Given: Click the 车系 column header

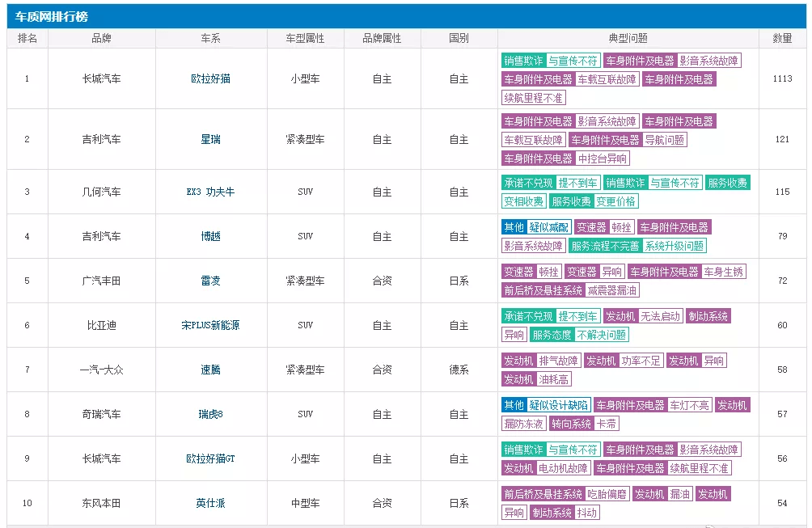Looking at the screenshot, I should pyautogui.click(x=211, y=38).
